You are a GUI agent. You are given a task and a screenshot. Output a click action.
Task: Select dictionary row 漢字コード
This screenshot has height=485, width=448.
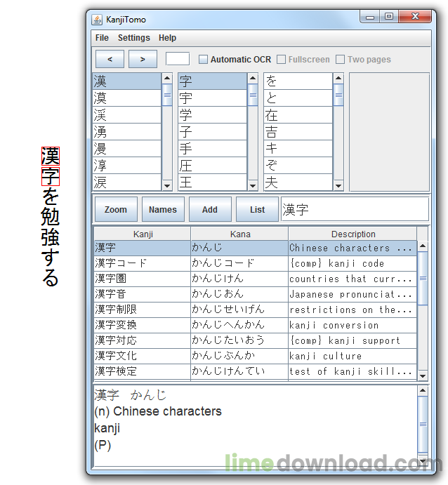pos(256,263)
